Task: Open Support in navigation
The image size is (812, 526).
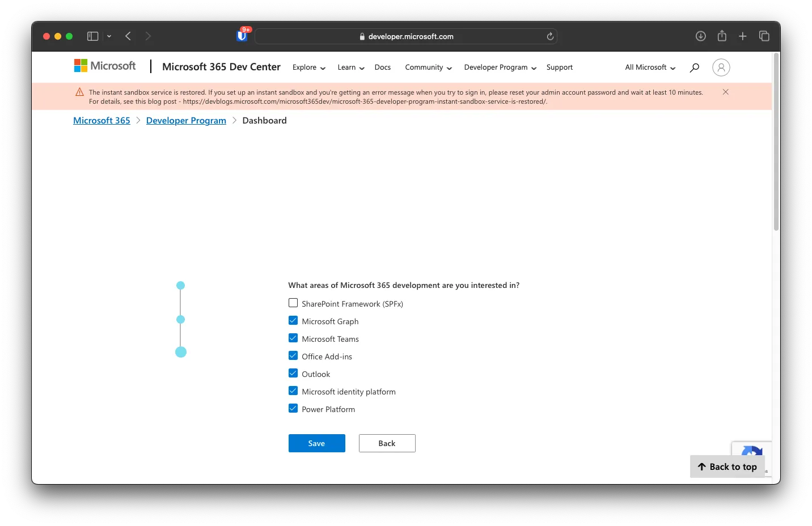Action: coord(560,67)
